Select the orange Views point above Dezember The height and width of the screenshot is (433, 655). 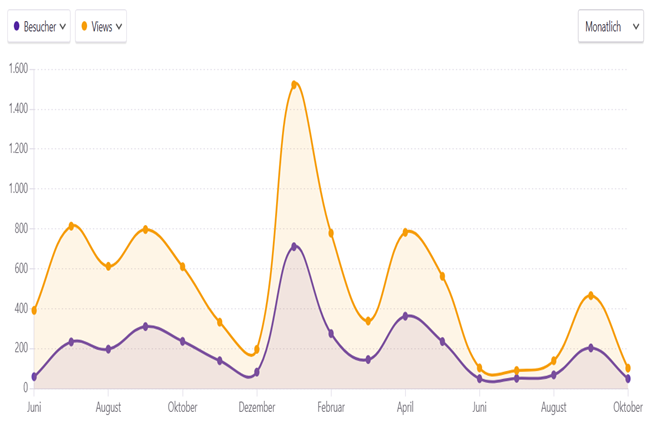257,350
